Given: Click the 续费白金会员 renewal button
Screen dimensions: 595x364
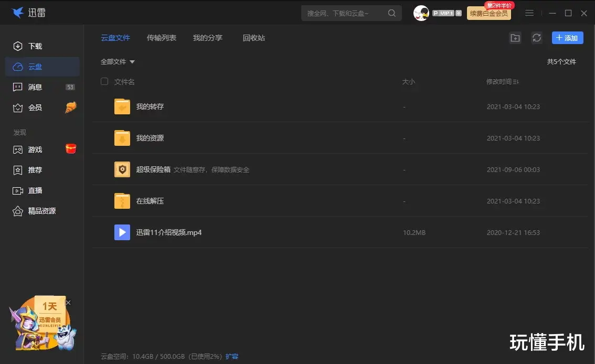Looking at the screenshot, I should 489,13.
